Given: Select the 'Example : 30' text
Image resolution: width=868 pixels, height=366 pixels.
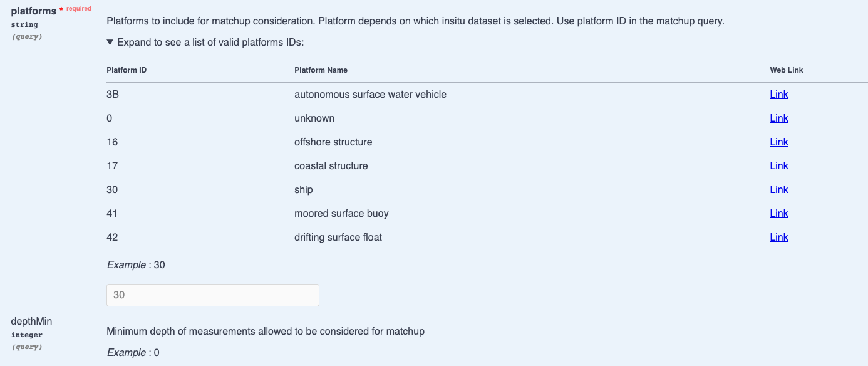Looking at the screenshot, I should [136, 265].
